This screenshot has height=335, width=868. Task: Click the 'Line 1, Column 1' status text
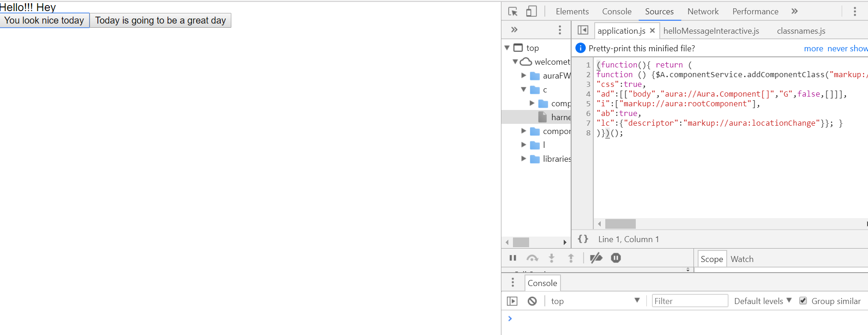tap(628, 239)
